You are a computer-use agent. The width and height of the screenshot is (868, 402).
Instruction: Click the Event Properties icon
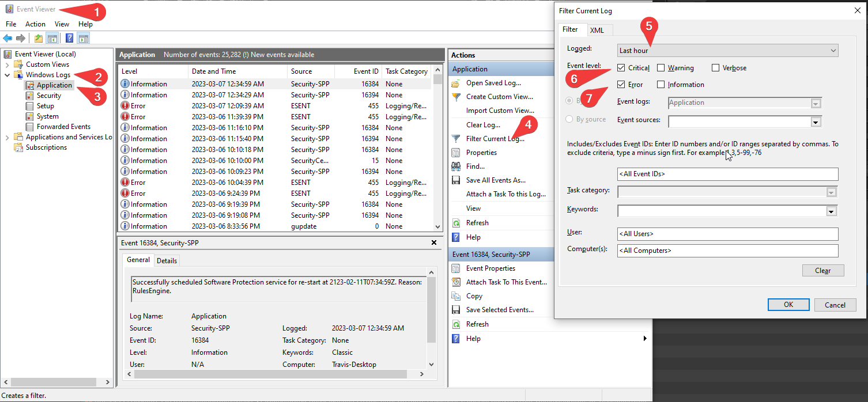point(456,268)
